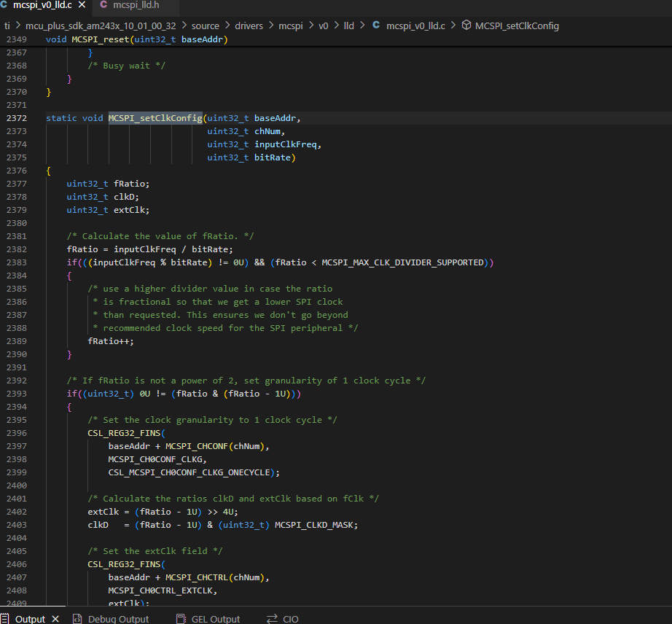
Task: Open the mcu_plus_sdk_am243x_10_01_00_32 breadcrumb
Action: coord(101,26)
